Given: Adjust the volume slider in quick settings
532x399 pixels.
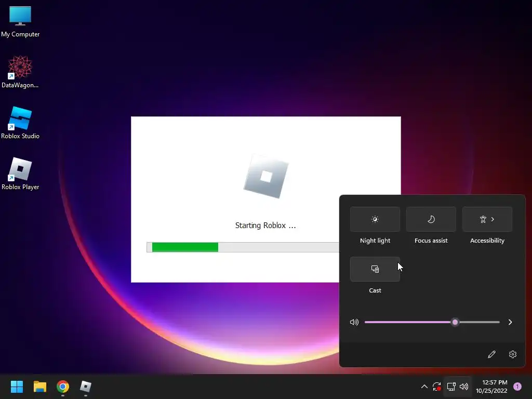Looking at the screenshot, I should click(x=432, y=322).
